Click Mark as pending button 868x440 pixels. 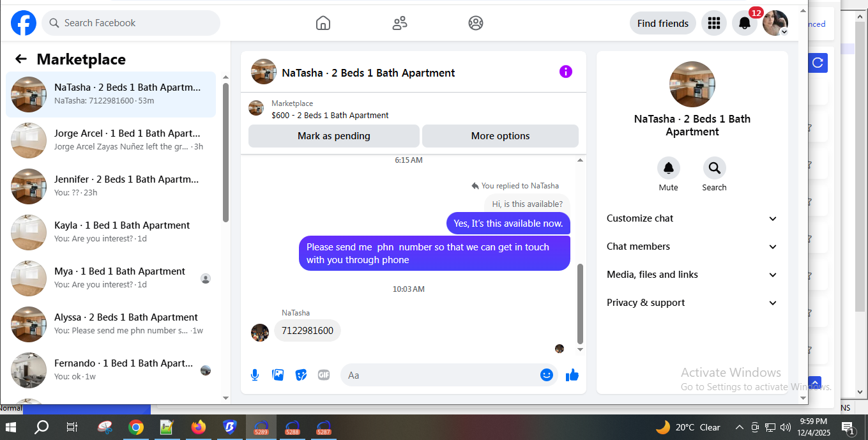tap(334, 136)
